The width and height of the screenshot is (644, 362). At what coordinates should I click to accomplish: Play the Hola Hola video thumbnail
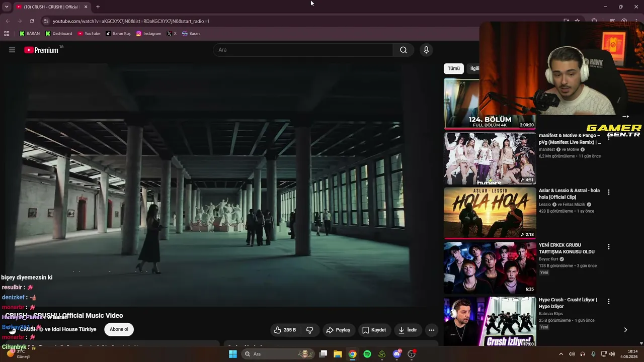coord(490,213)
